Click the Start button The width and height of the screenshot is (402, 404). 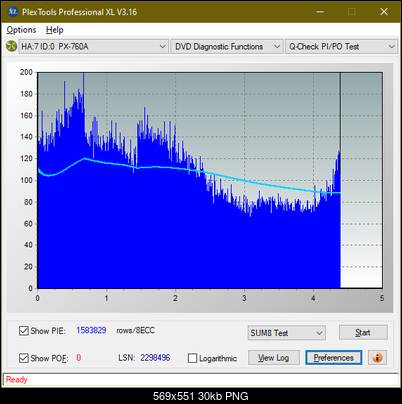coord(363,332)
